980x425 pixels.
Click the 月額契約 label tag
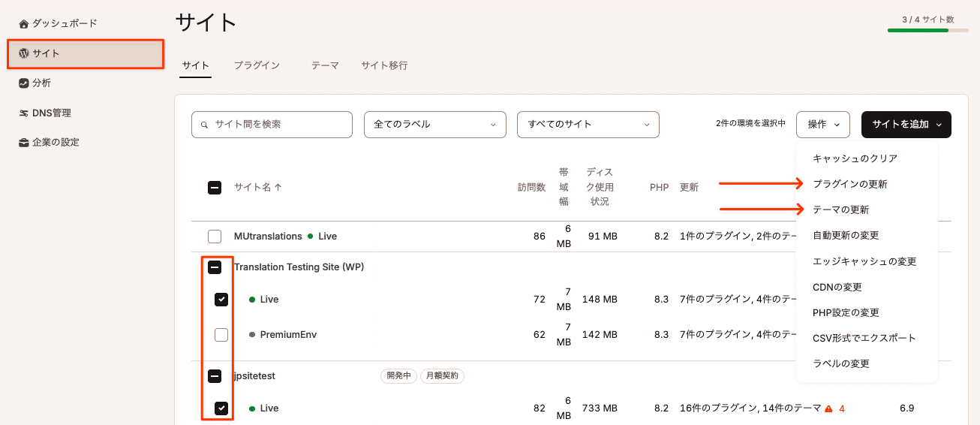[442, 376]
